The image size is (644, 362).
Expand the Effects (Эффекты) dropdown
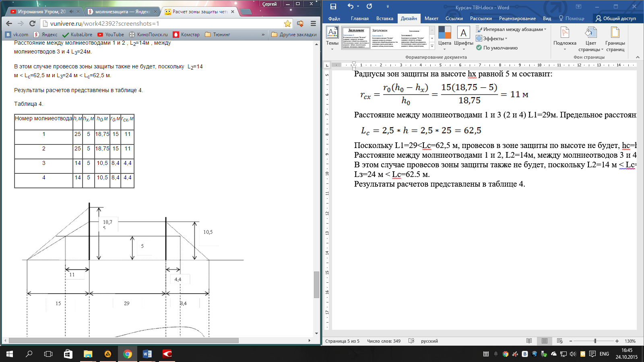(492, 39)
